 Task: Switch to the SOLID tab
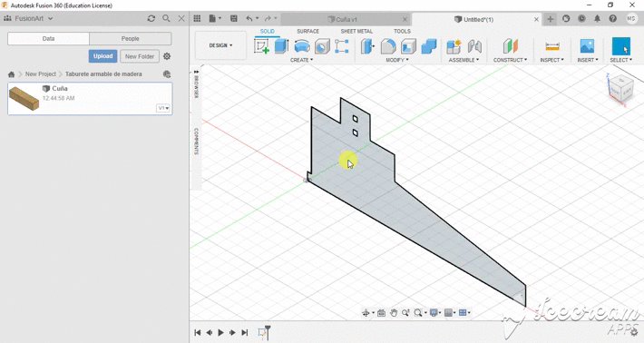(x=267, y=31)
